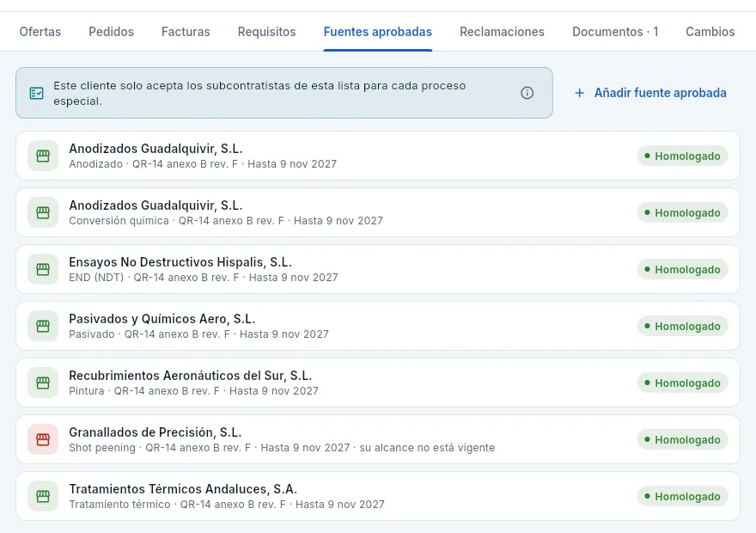The height and width of the screenshot is (533, 756).
Task: Click the 'Conversión química' detail line
Action: pos(226,221)
